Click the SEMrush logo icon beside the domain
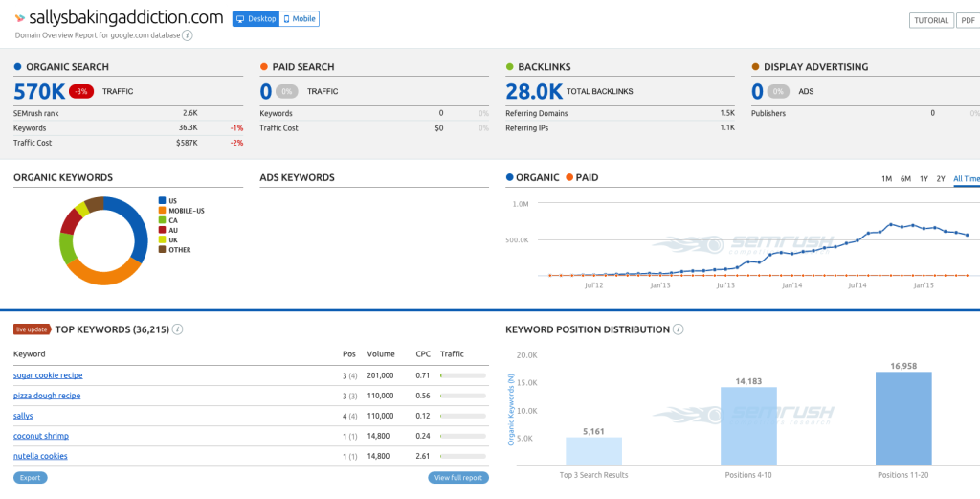Screen dimensions: 980x499 tap(20, 18)
